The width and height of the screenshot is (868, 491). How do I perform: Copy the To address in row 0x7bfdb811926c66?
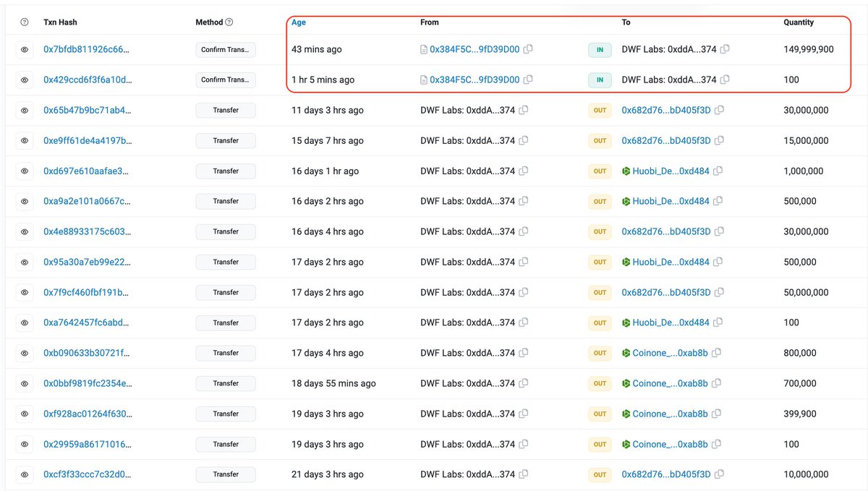pos(725,49)
